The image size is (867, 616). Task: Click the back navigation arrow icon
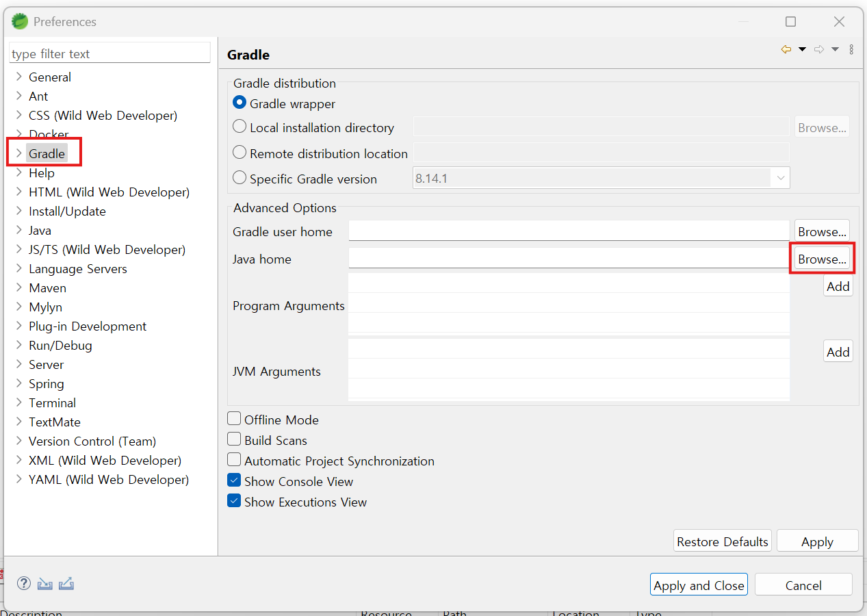tap(786, 49)
